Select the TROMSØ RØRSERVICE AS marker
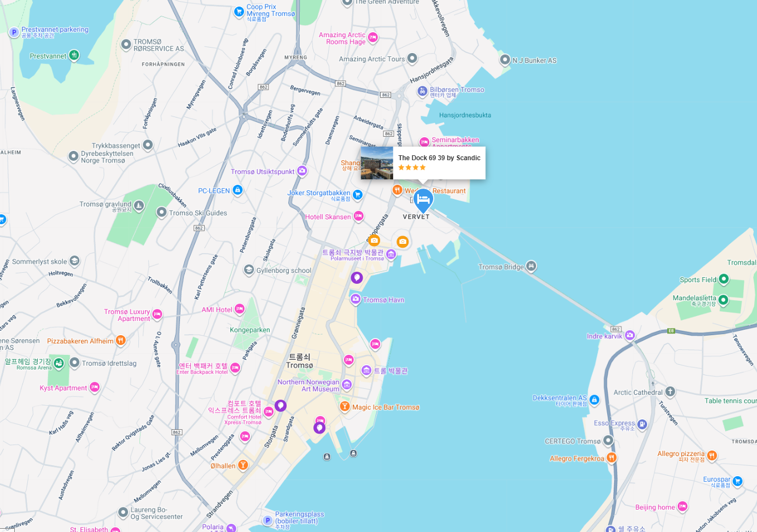This screenshot has height=532, width=757. point(126,44)
